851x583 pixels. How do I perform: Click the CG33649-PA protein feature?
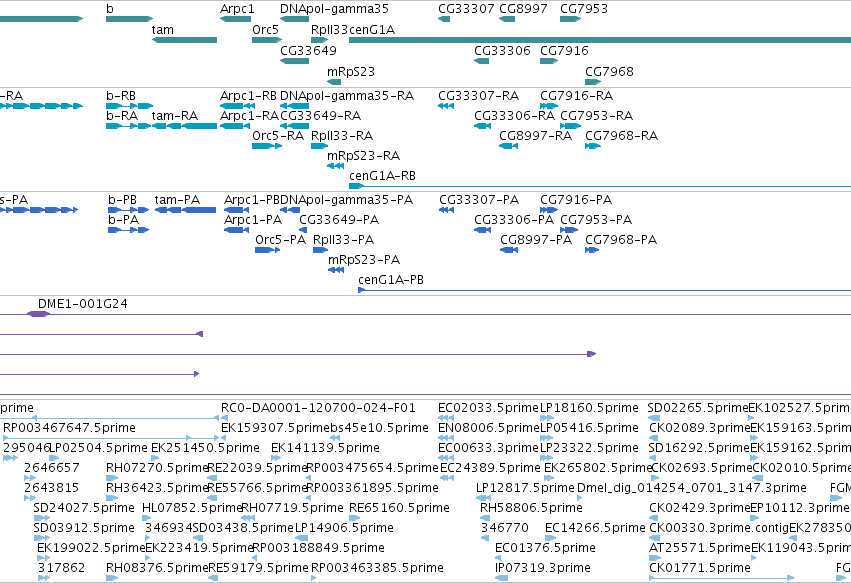[303, 230]
